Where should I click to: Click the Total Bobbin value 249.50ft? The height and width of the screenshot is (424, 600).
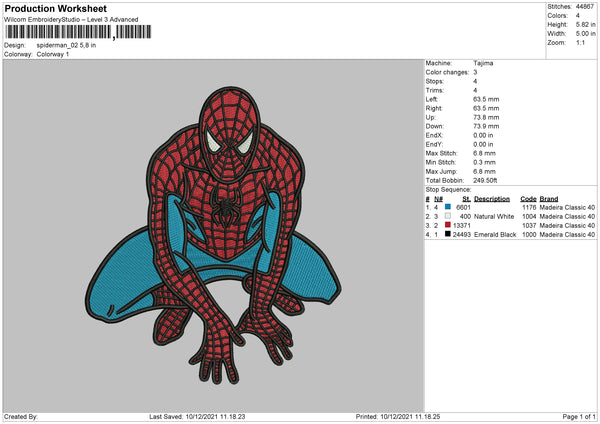[485, 181]
